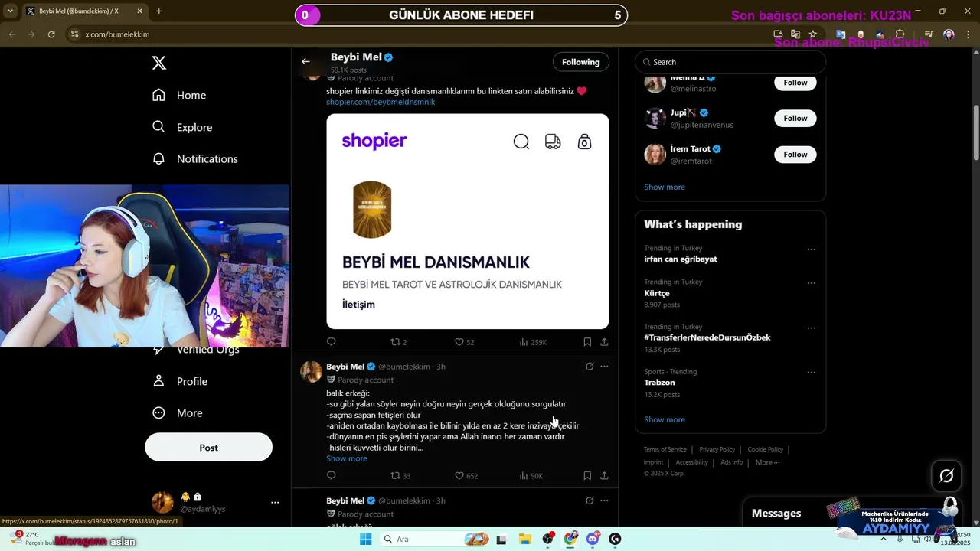The width and height of the screenshot is (980, 551).
Task: Open the Privacy Policy footer link
Action: 717,449
